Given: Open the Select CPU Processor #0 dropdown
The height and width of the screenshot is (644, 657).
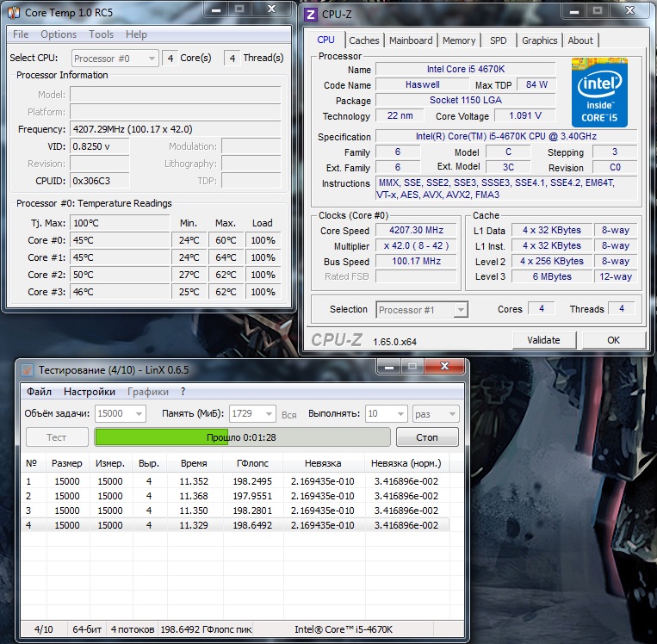Looking at the screenshot, I should 151,59.
